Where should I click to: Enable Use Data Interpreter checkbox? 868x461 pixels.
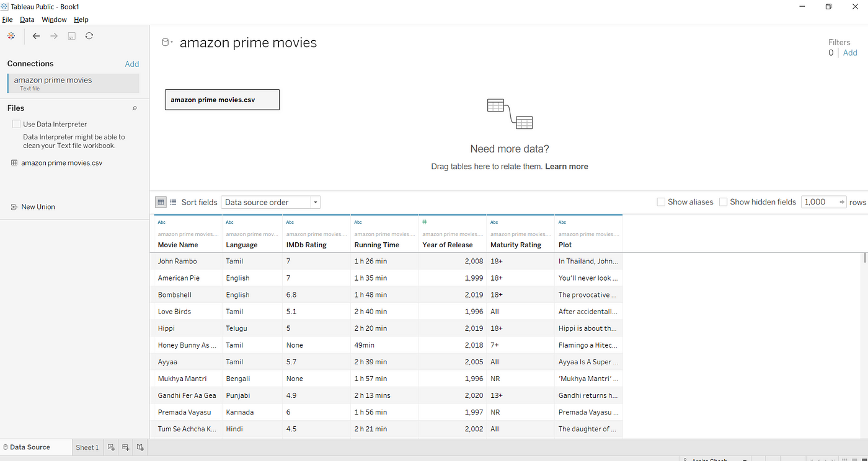tap(17, 125)
